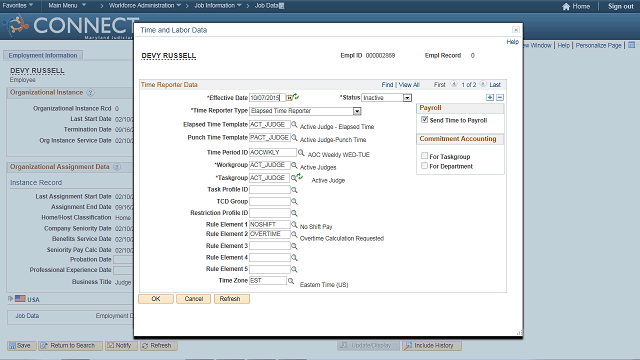Open Workforce Administration breadcrumb menu
Image resolution: width=640 pixels, height=360 pixels.
click(x=145, y=5)
